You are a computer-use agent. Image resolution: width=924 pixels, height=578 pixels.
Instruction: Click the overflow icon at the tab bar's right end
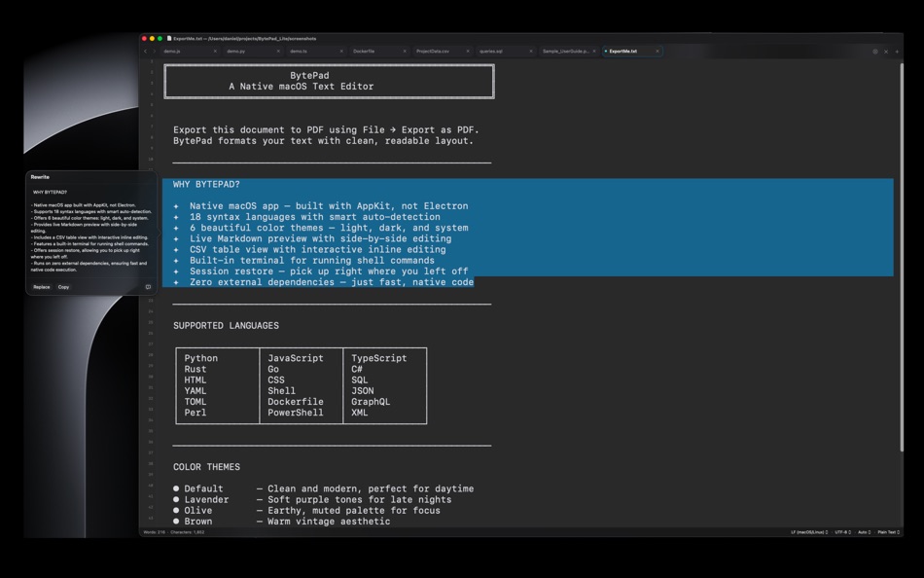tap(897, 51)
